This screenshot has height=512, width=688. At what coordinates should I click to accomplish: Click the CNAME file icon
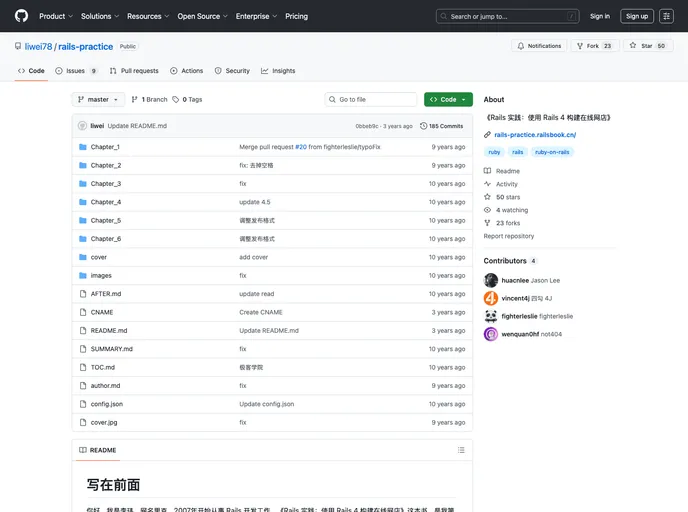(x=82, y=312)
